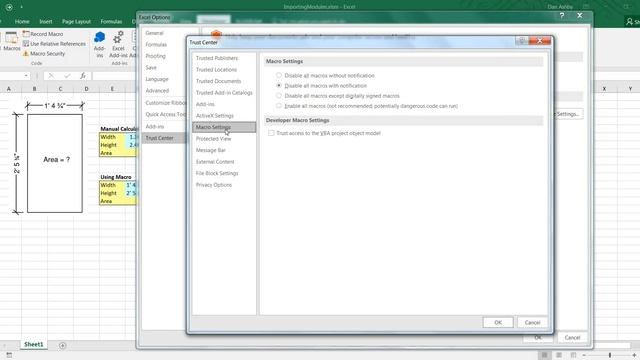Select Quick Access Toolbar in Excel Options
Screen dimensions: 640x360
165,114
